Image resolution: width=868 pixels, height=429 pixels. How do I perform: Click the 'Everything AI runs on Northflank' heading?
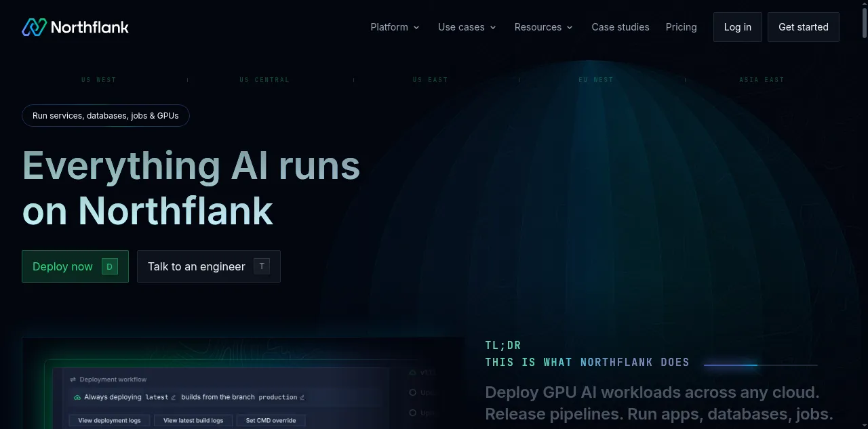(x=191, y=188)
